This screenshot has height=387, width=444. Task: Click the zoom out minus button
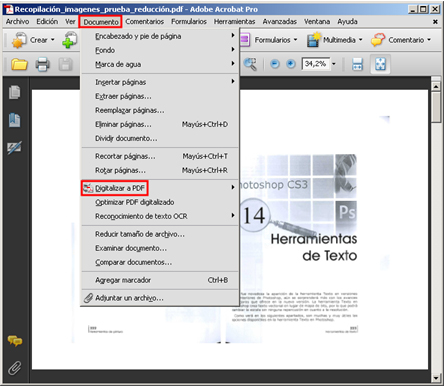[275, 64]
